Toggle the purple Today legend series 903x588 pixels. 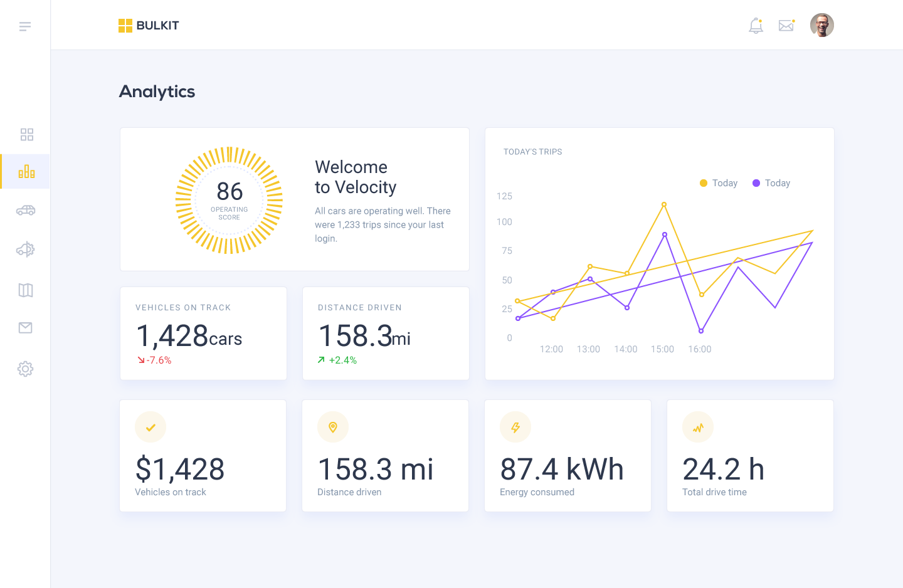pos(771,183)
